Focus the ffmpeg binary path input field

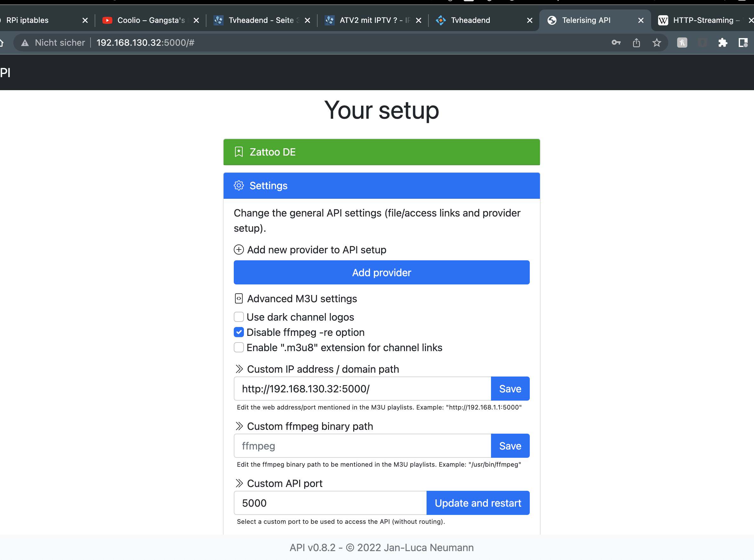(x=362, y=446)
